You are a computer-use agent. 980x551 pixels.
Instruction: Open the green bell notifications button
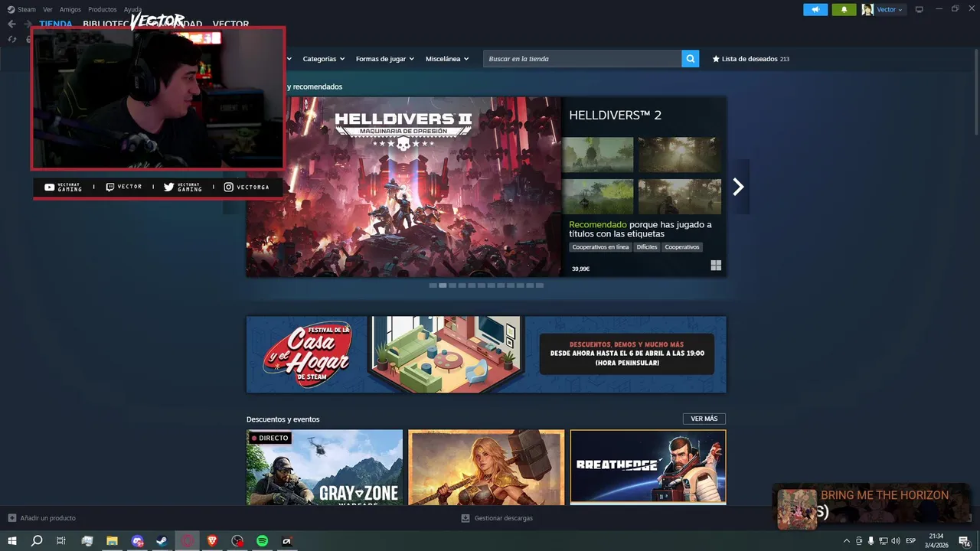[844, 9]
